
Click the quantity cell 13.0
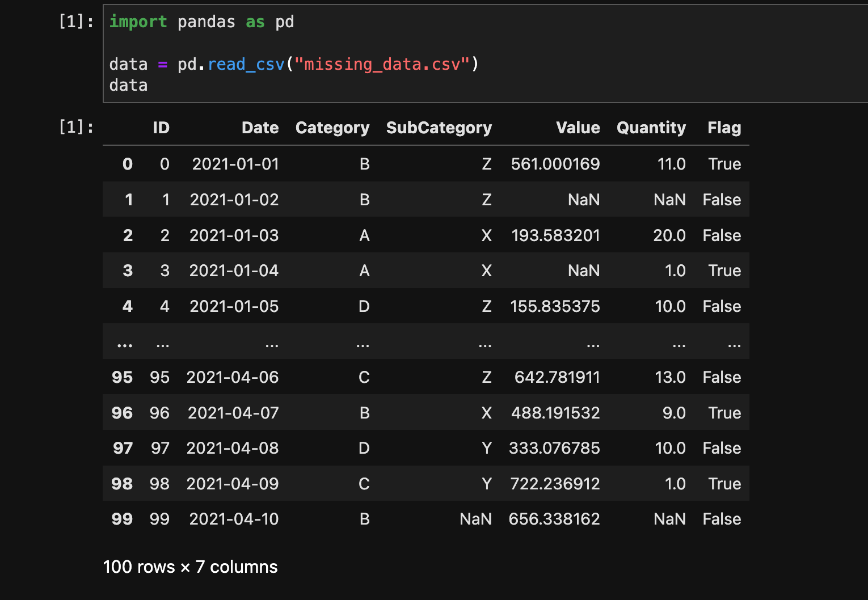[x=670, y=377]
